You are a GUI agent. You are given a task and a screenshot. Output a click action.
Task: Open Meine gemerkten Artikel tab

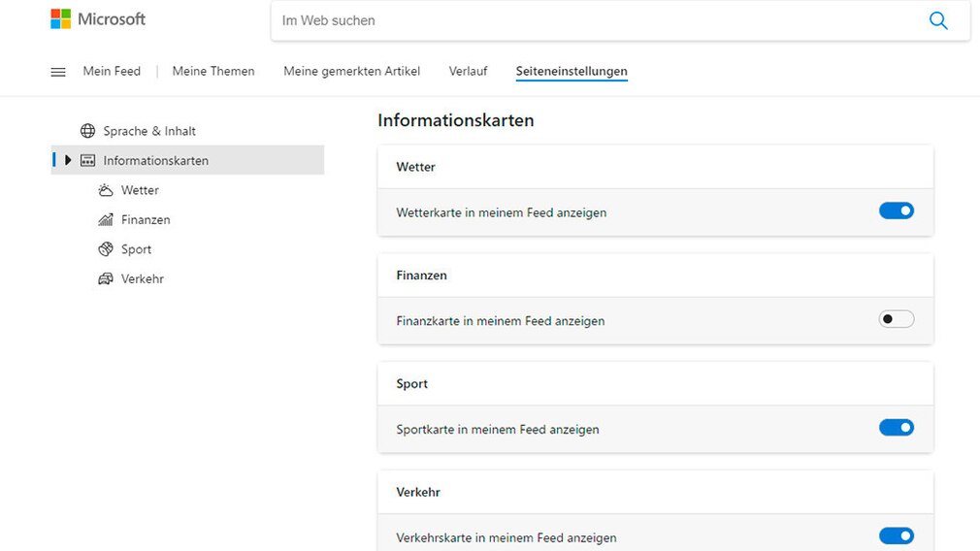[x=352, y=71]
